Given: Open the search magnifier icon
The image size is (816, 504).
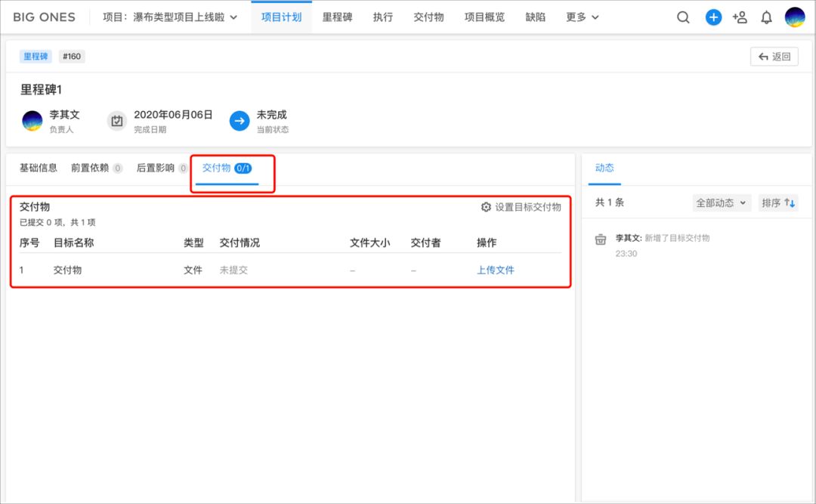Looking at the screenshot, I should tap(683, 17).
